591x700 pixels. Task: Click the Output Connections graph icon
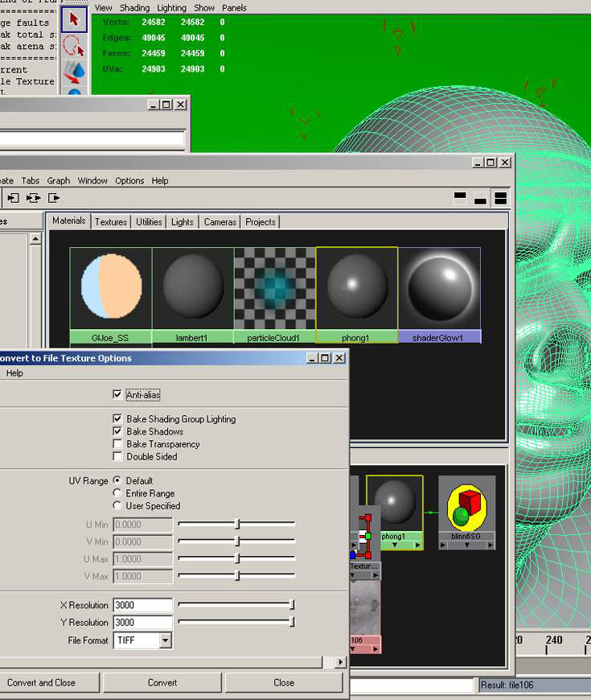click(x=54, y=198)
